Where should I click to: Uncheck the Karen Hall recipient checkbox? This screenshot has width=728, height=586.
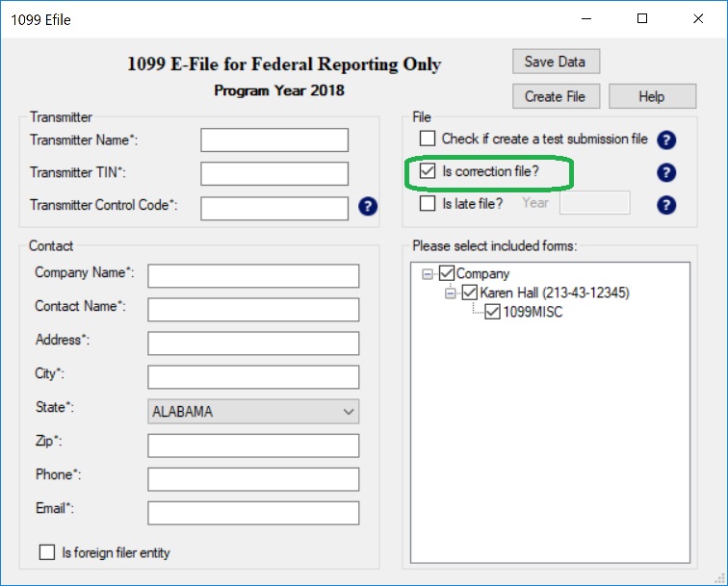[x=470, y=293]
